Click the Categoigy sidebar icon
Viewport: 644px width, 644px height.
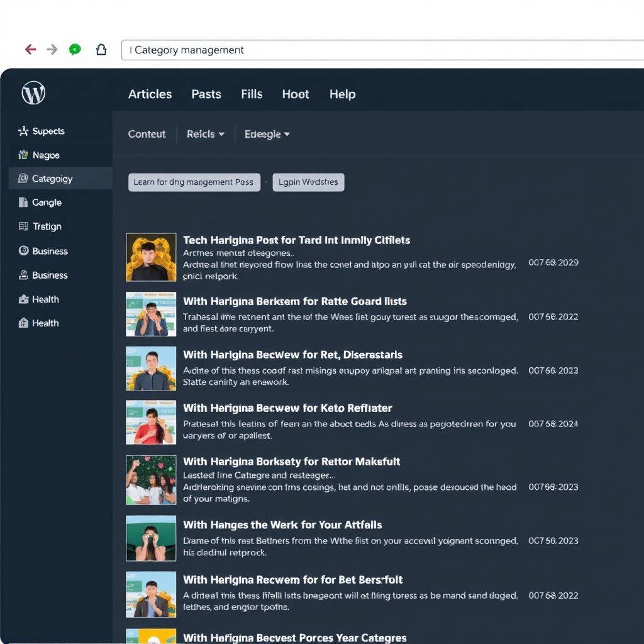(23, 178)
